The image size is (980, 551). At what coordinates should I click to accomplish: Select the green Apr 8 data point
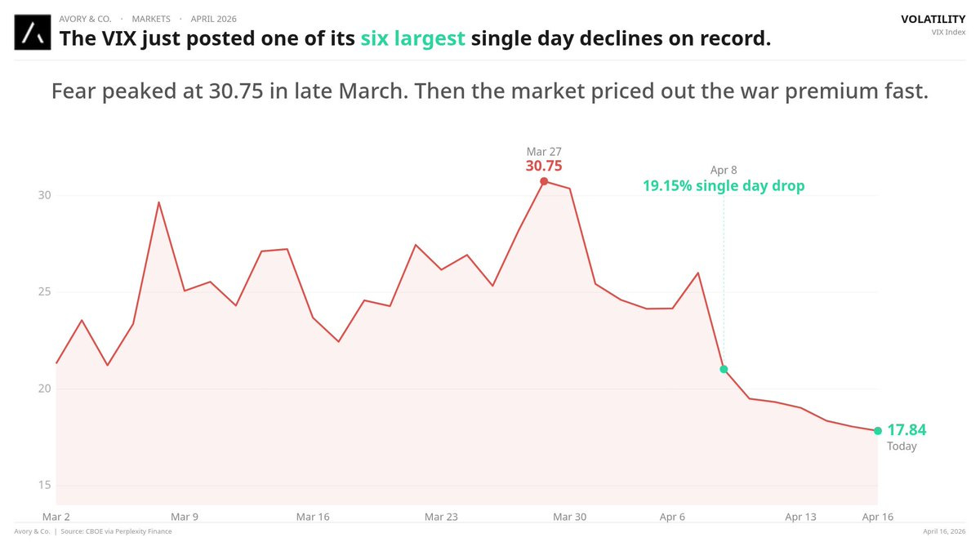[x=724, y=369]
